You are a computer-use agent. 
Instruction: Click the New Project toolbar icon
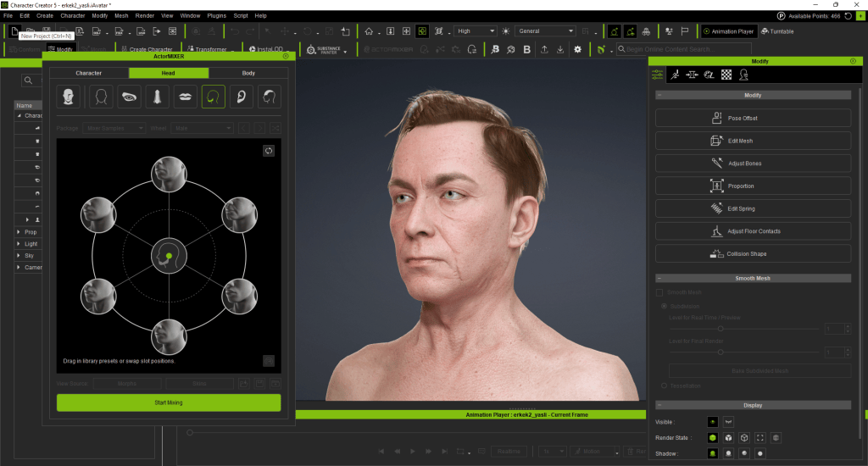(x=15, y=31)
